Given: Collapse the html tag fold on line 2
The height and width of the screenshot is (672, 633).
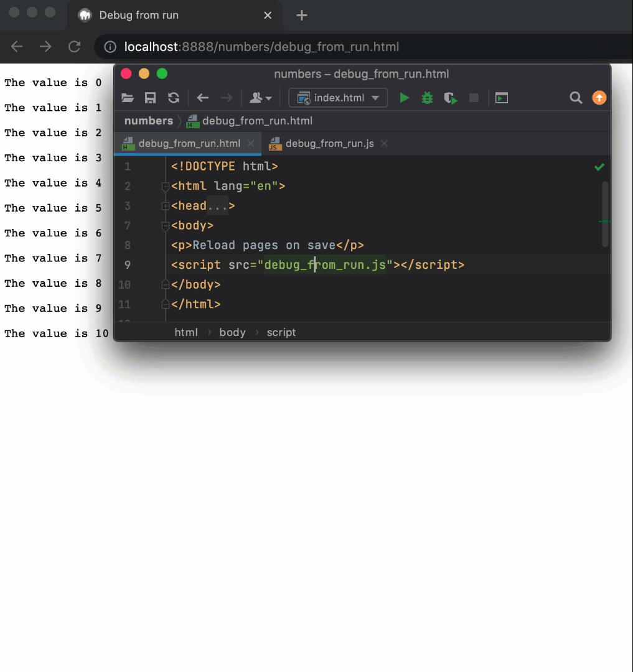Looking at the screenshot, I should tap(166, 186).
